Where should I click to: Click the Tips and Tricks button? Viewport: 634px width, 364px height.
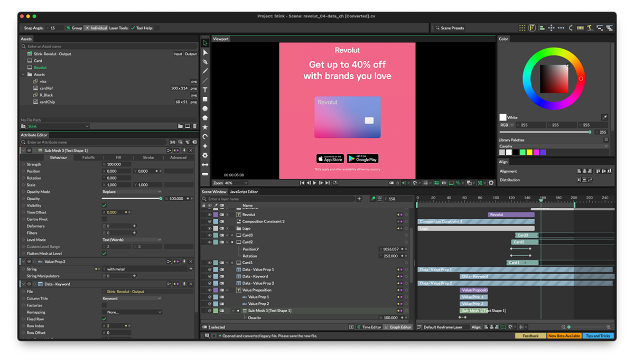(x=598, y=336)
